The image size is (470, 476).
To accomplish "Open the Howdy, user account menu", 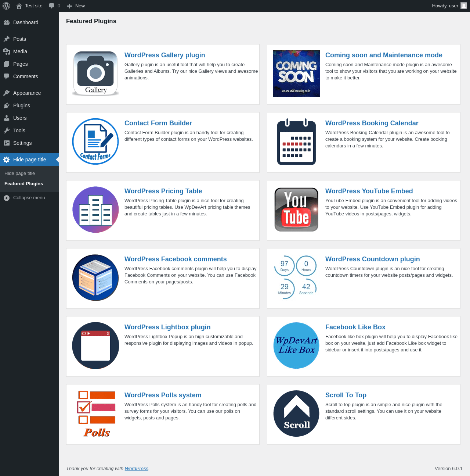I will pos(449,6).
